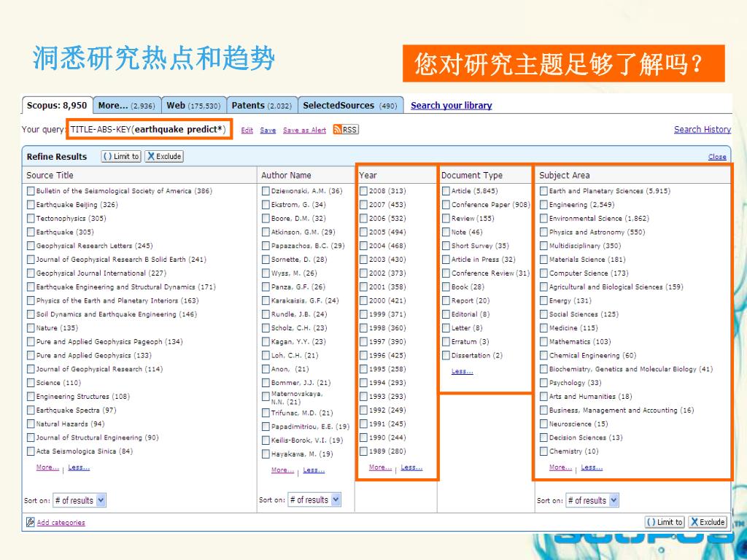The width and height of the screenshot is (747, 560).
Task: Click the Document Type column header
Action: click(x=472, y=175)
